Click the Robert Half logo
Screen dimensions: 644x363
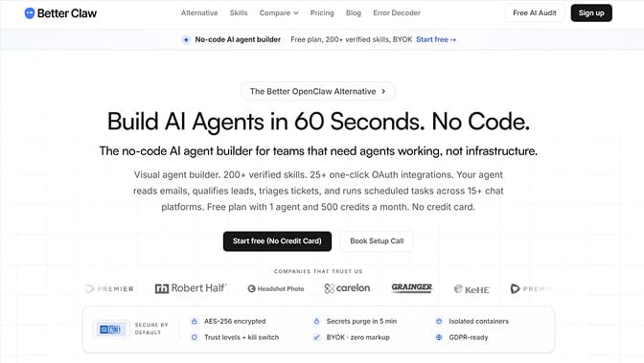coord(191,288)
